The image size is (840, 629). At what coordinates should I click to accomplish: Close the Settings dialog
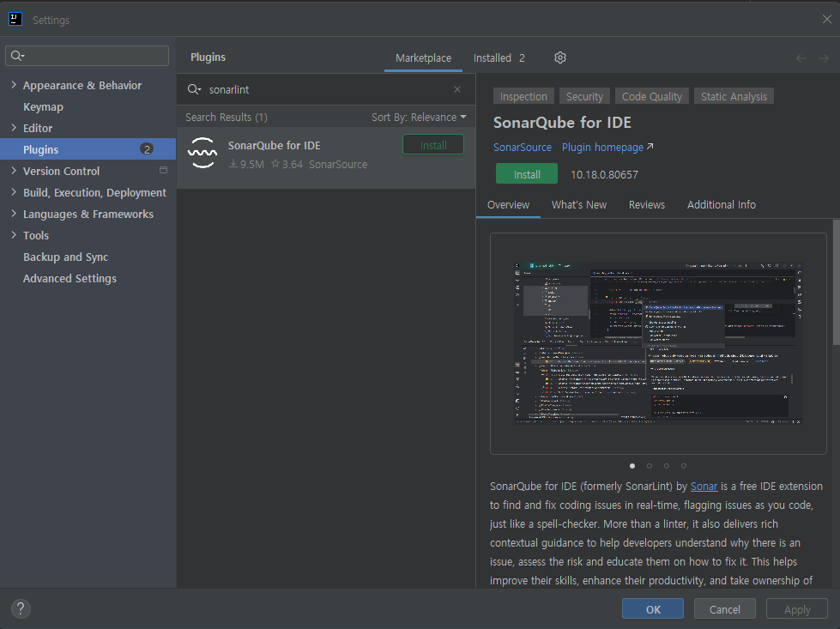pyautogui.click(x=826, y=19)
